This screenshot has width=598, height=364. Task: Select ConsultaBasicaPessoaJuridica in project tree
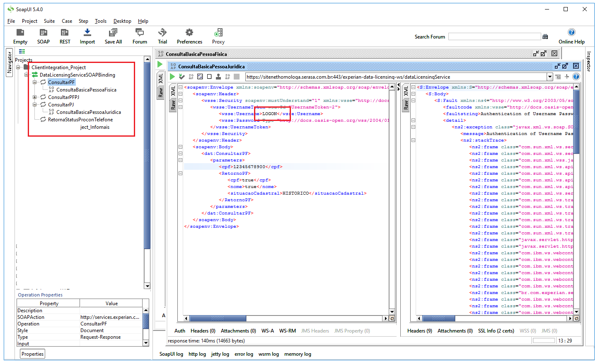pos(88,112)
